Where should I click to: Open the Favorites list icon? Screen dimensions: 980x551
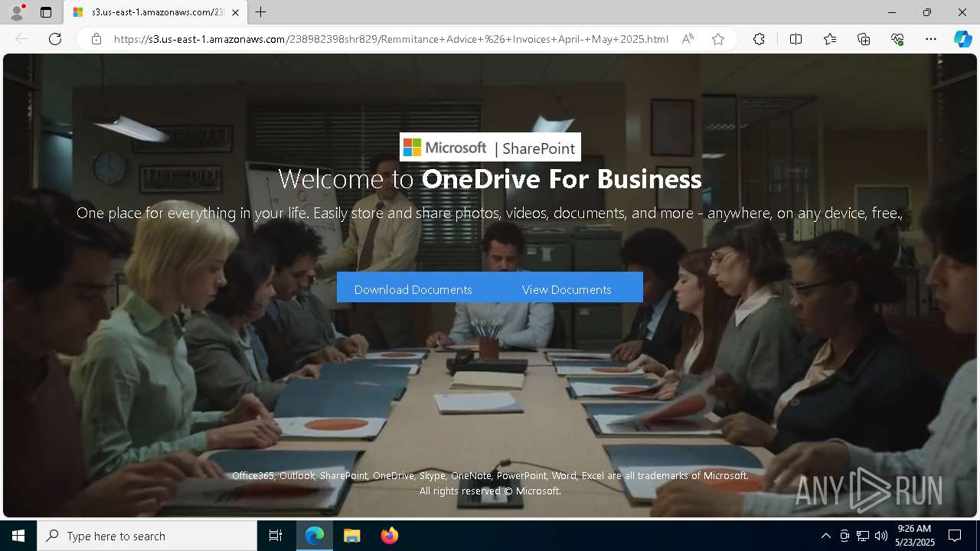[x=830, y=39]
